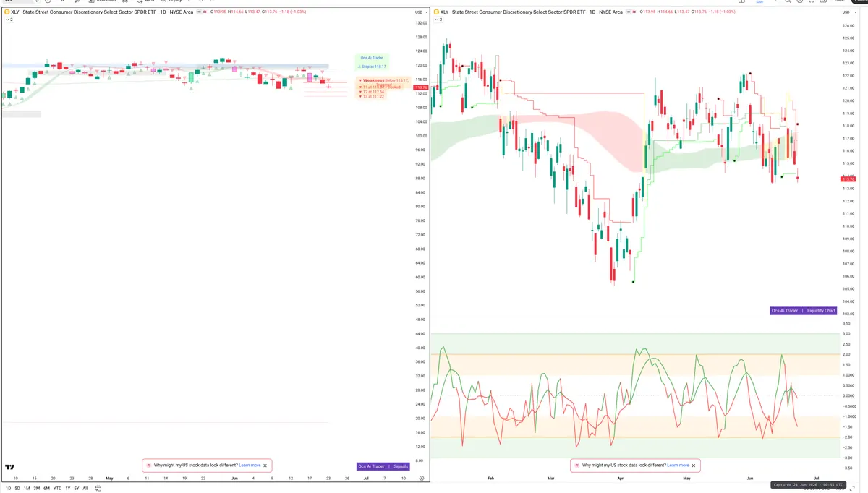This screenshot has height=493, width=868.
Task: Open USD currency dropdown on left chart
Action: [420, 12]
